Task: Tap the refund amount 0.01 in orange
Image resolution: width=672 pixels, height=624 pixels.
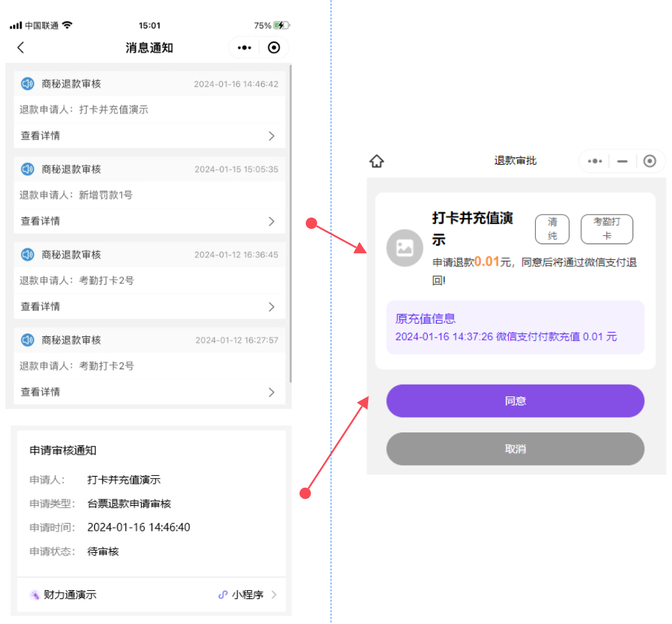Action: [x=487, y=261]
